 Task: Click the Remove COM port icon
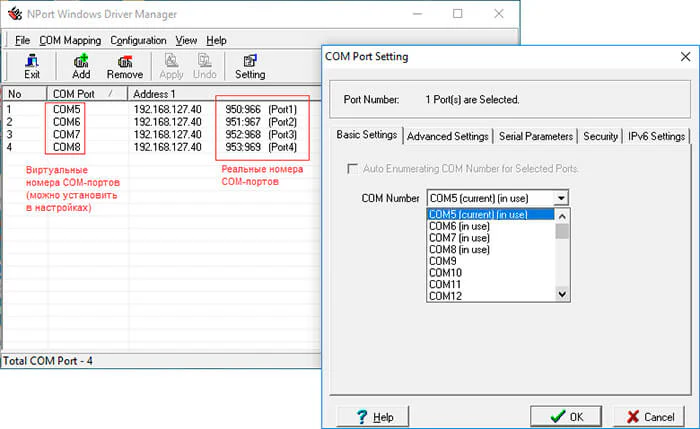pyautogui.click(x=125, y=67)
